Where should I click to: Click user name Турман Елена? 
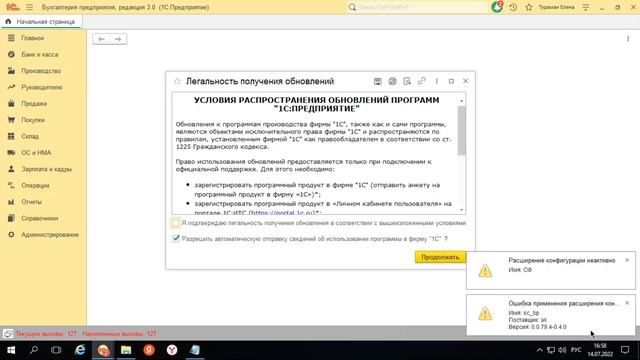tap(556, 7)
